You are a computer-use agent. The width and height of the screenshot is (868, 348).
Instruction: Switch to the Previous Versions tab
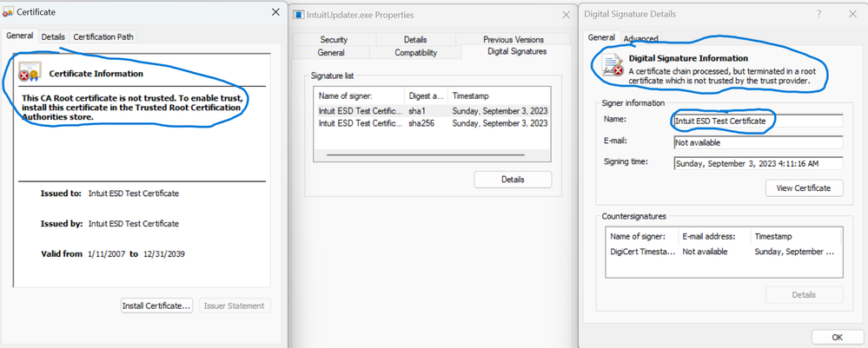point(514,39)
